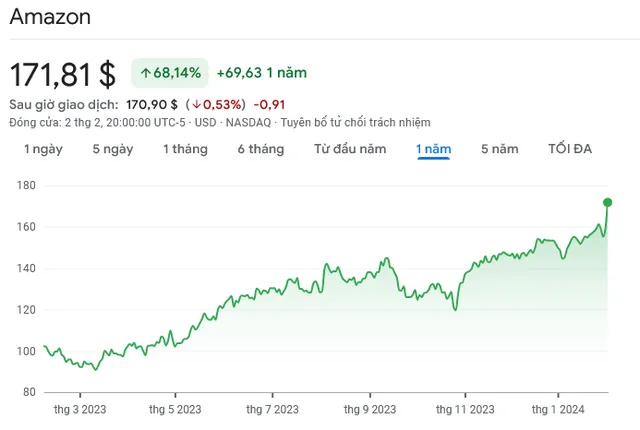Click the 'thg 9 2023' axis label
Image resolution: width=640 pixels, height=430 pixels.
tap(370, 409)
